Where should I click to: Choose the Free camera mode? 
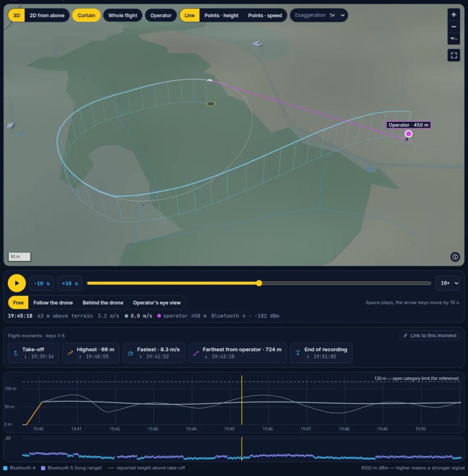pos(18,303)
